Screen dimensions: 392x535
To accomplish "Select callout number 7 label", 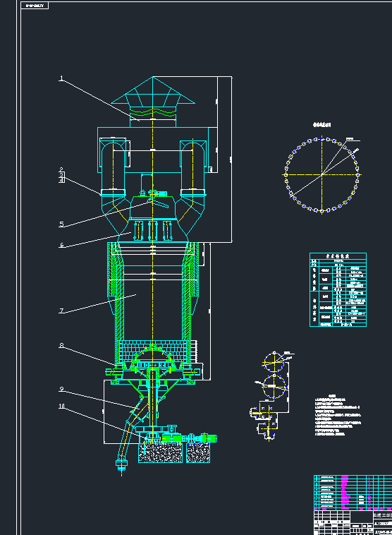I will [62, 311].
